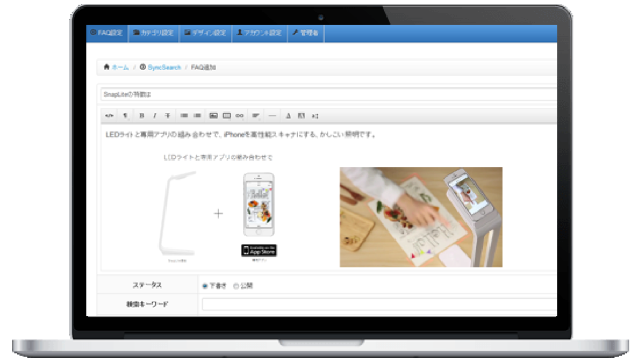The width and height of the screenshot is (640, 360).
Task: Click the App Store badge image
Action: tap(259, 250)
